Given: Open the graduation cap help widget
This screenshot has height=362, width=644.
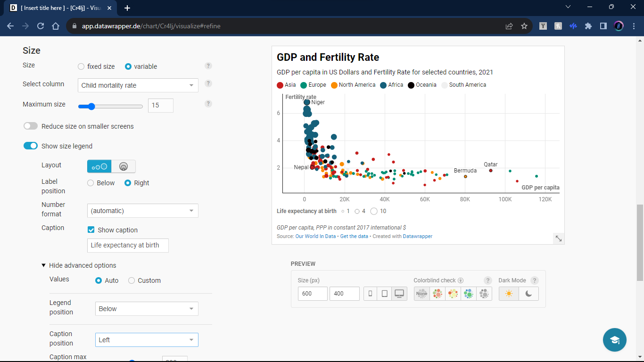Looking at the screenshot, I should 614,340.
